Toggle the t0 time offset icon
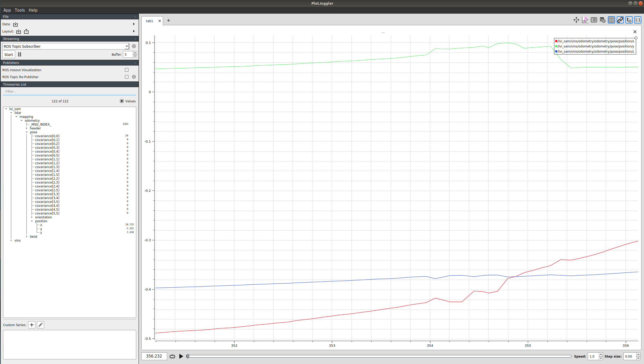Image resolution: width=644 pixels, height=364 pixels. click(629, 20)
